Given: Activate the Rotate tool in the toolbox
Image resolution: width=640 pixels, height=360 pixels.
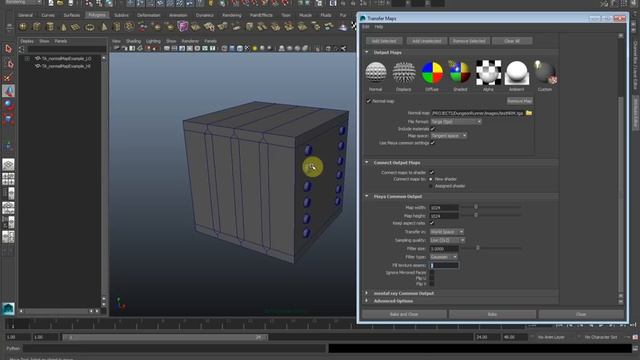Looking at the screenshot, I should (x=8, y=105).
